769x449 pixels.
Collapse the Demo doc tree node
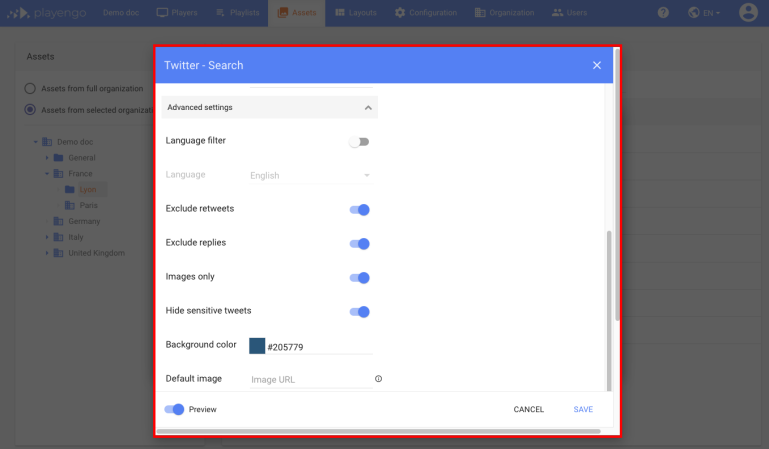[35, 142]
